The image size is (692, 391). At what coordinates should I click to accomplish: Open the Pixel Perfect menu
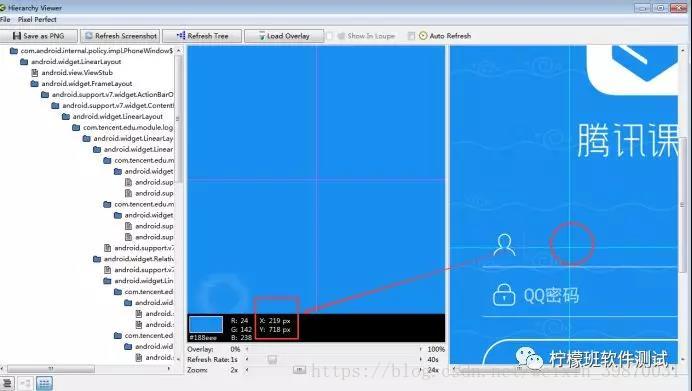(x=37, y=19)
